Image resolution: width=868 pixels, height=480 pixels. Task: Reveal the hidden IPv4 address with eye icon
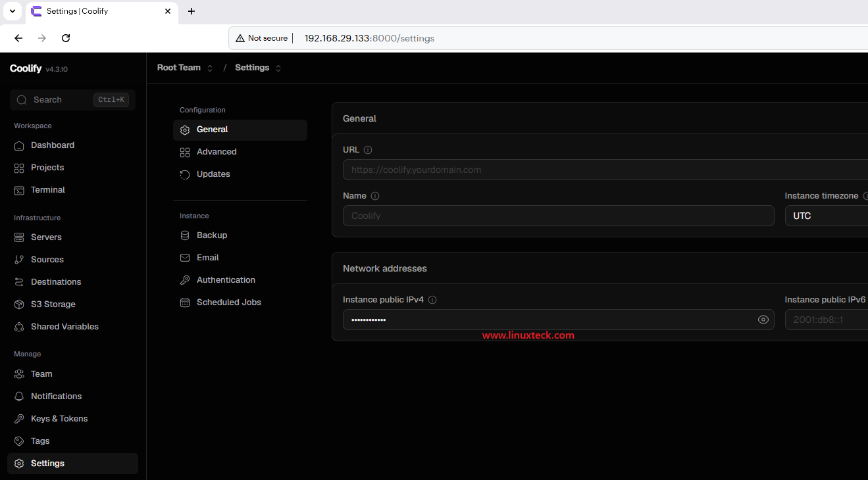(x=763, y=320)
